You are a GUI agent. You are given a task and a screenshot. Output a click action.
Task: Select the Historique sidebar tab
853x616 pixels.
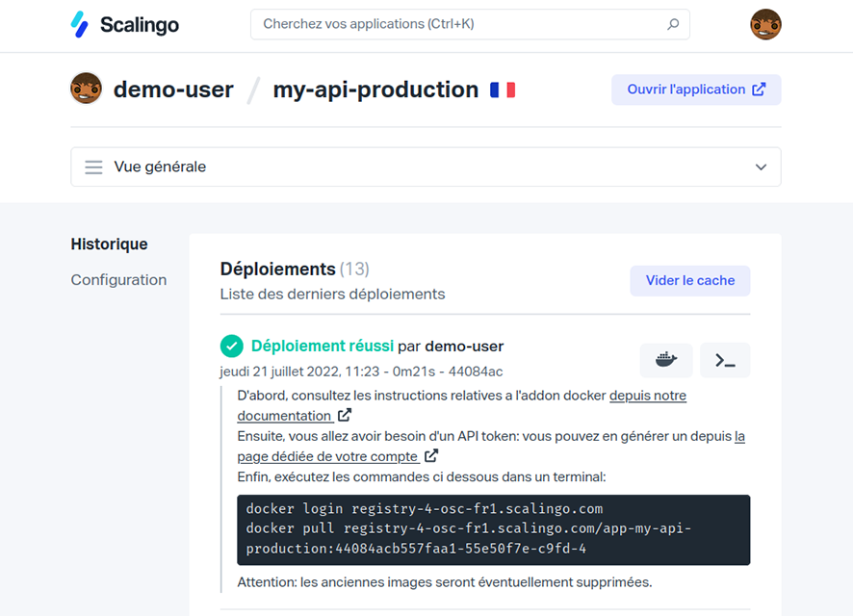pos(109,244)
